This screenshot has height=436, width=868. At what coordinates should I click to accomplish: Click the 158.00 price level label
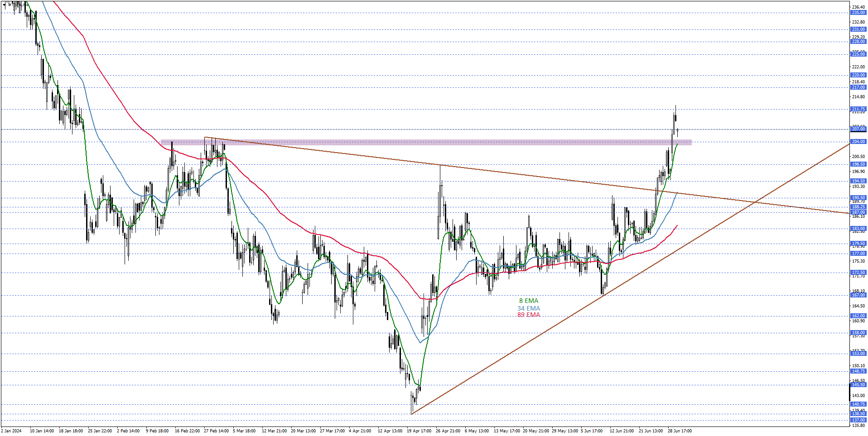(858, 333)
